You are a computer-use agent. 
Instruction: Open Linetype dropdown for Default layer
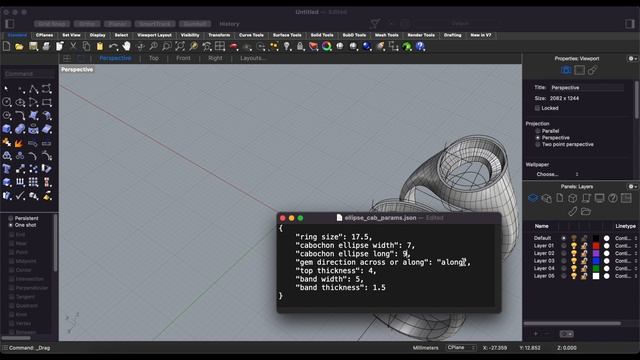626,238
